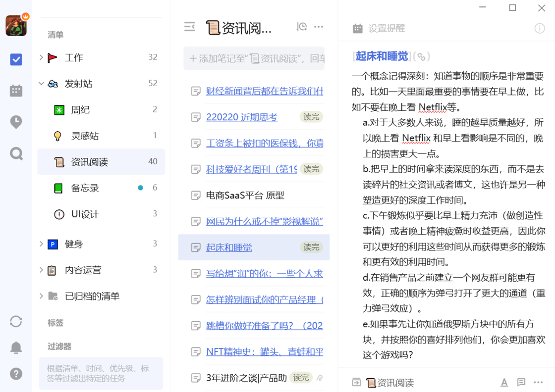Viewport: 555px width, 392px height.
Task: Open the note list more-options menu
Action: coord(319,27)
